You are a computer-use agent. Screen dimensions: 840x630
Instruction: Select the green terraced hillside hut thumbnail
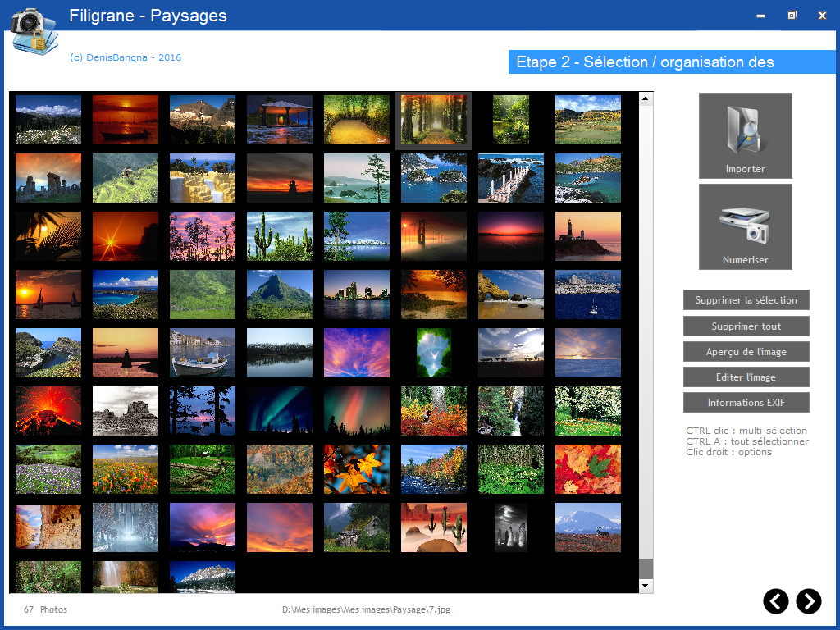click(126, 178)
